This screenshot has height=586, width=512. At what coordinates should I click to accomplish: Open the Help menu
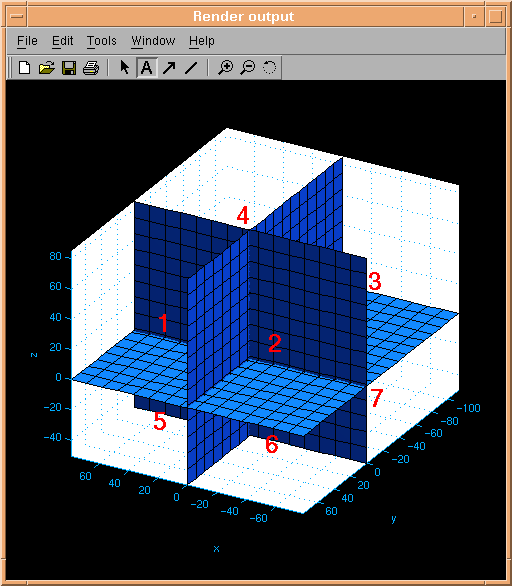coord(202,41)
